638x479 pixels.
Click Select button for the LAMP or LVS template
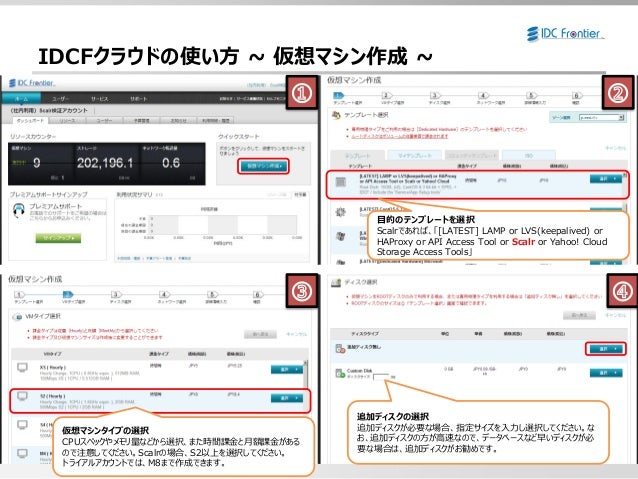[x=606, y=179]
